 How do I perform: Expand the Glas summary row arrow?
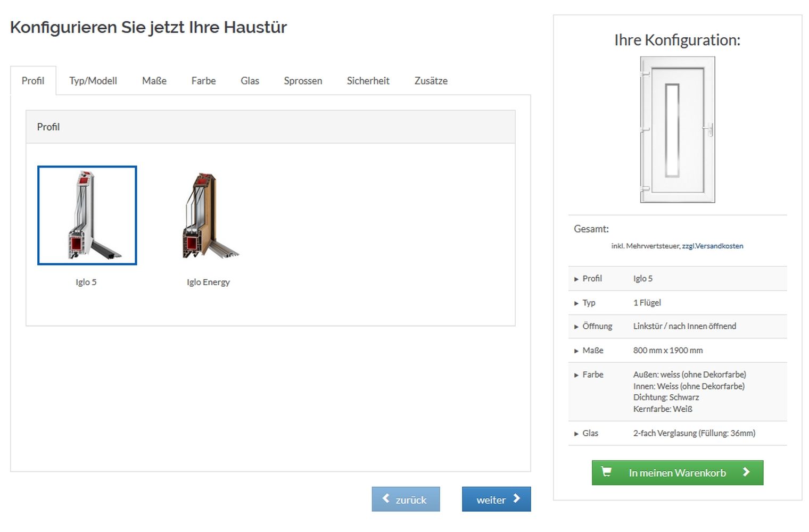[x=576, y=434]
